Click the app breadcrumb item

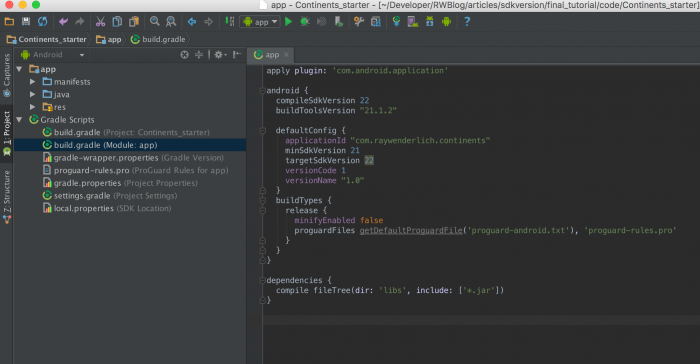pos(109,39)
